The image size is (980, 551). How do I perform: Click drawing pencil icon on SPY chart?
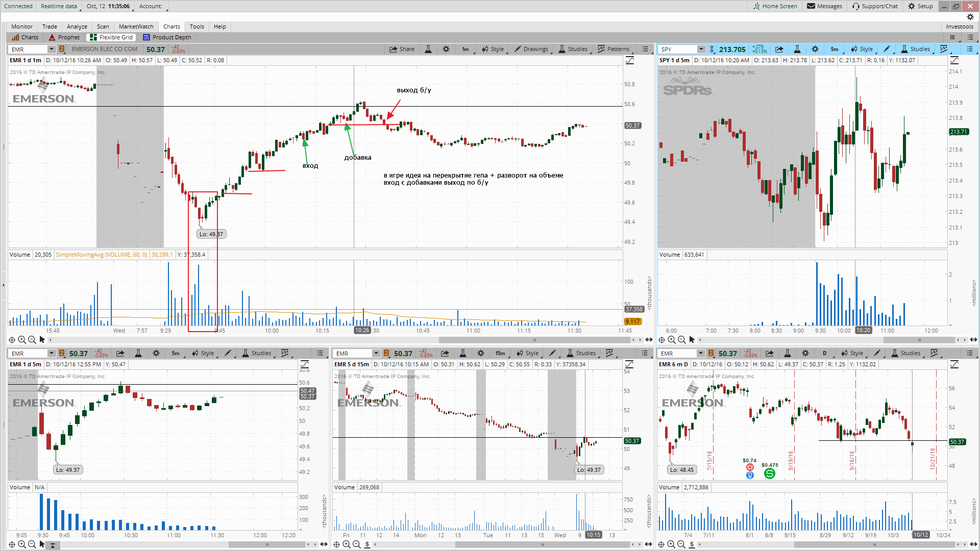887,49
